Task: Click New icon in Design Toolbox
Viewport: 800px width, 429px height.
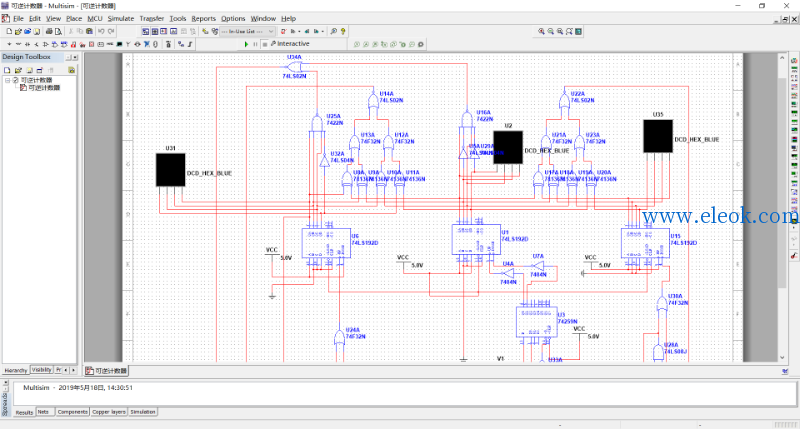Action: coord(7,70)
